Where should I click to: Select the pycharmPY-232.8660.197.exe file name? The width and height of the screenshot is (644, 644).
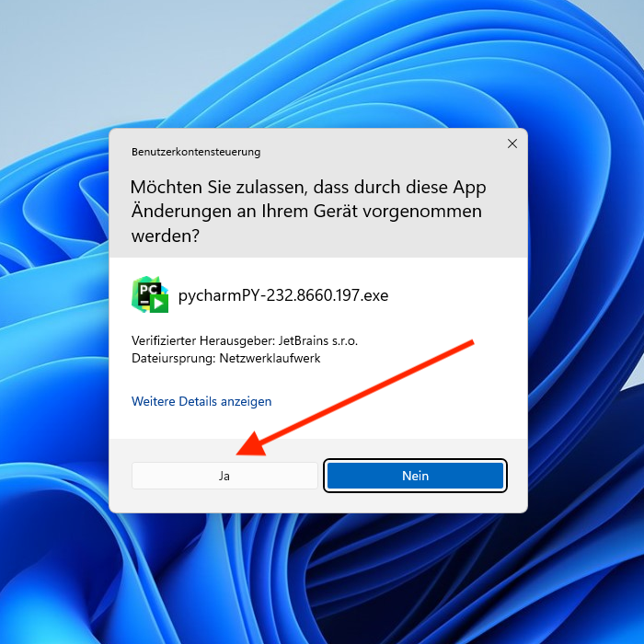click(283, 295)
